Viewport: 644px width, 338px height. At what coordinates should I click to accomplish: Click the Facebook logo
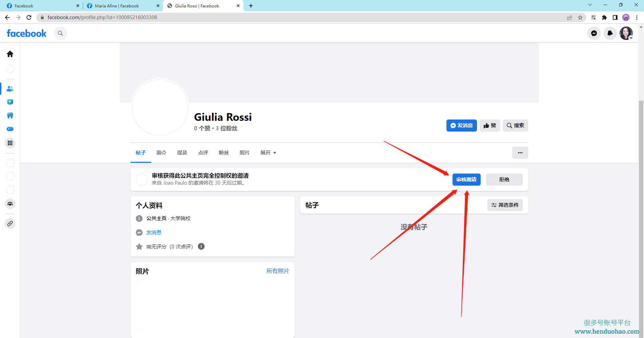(26, 33)
